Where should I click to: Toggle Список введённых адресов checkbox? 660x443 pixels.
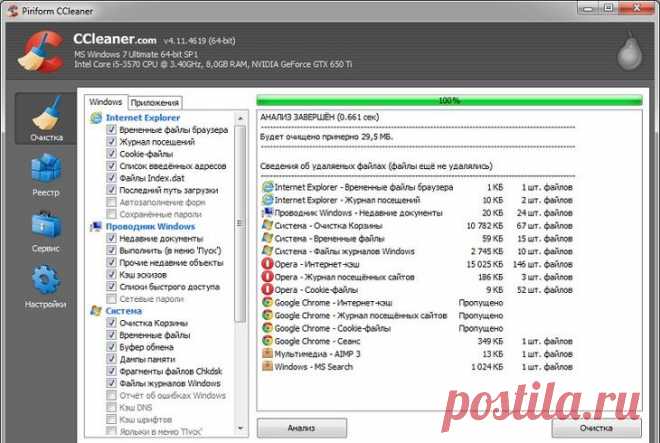(x=111, y=166)
